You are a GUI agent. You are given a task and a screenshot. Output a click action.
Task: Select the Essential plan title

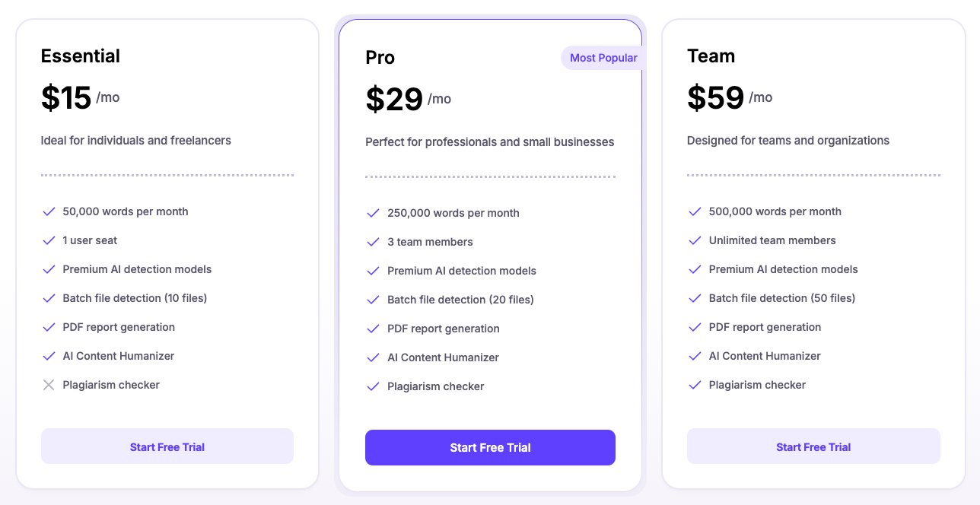pos(80,56)
